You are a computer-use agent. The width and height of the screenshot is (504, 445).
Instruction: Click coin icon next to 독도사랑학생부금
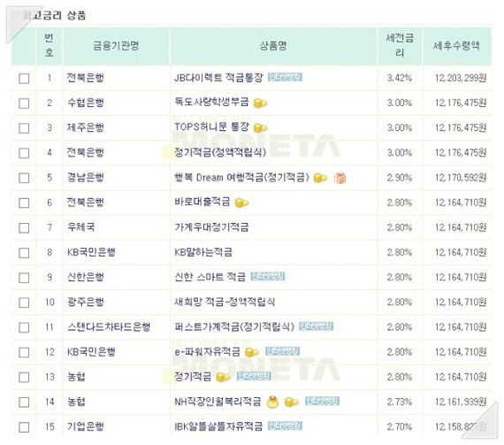pyautogui.click(x=260, y=104)
